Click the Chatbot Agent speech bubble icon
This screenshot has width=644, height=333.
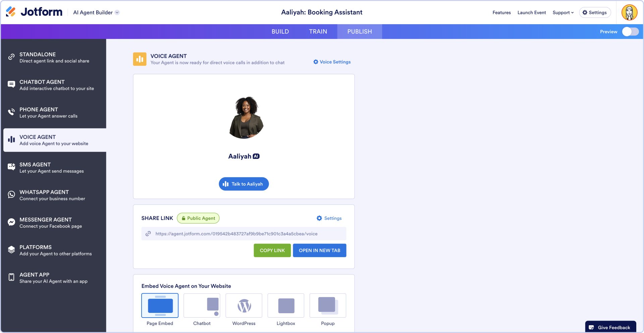click(11, 84)
